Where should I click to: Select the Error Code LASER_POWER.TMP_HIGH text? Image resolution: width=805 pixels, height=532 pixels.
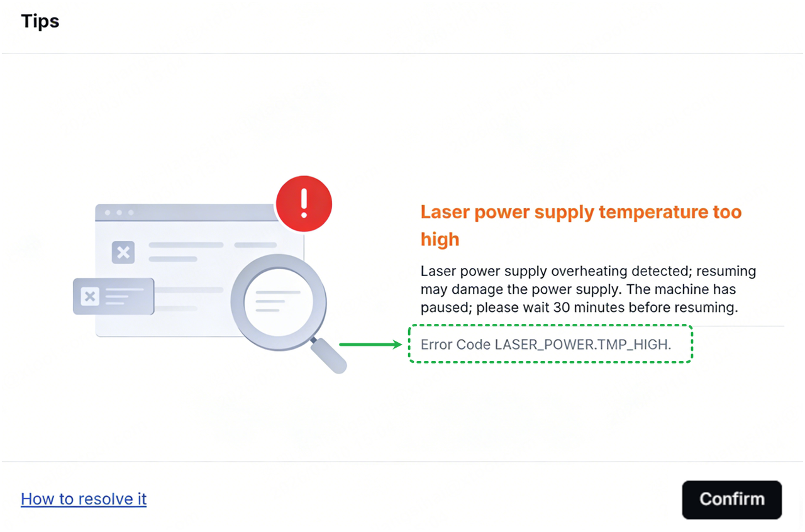(x=546, y=345)
